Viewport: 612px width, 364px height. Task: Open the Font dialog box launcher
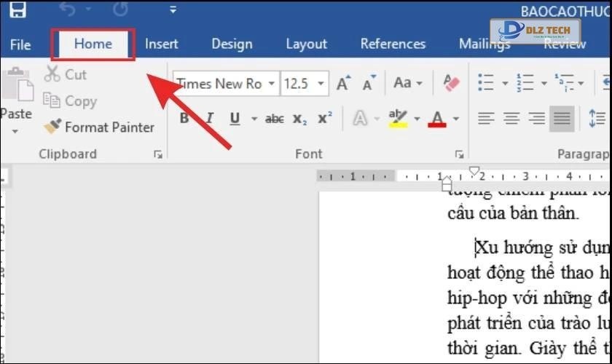tap(459, 154)
